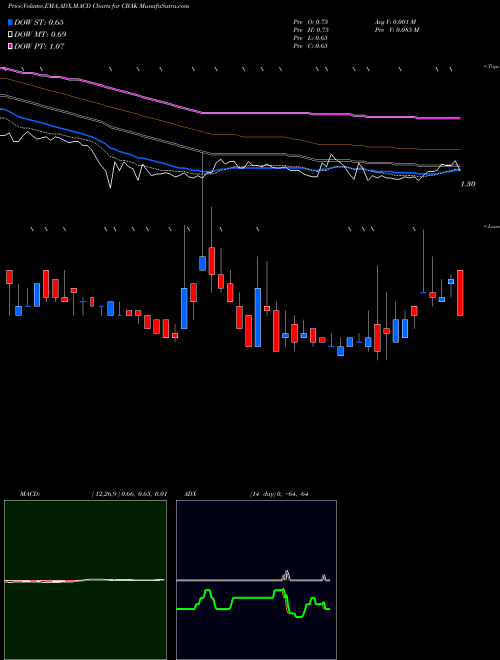Click inside the dark green MACD chart panel
This screenshot has height=660, width=500.
tap(85, 580)
